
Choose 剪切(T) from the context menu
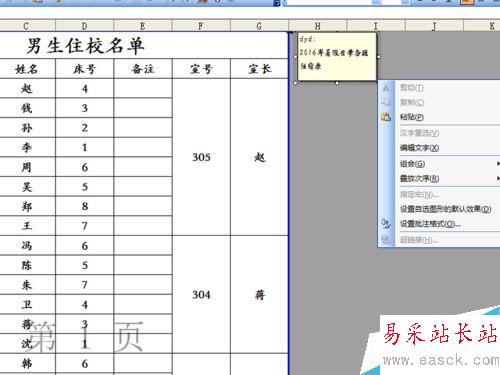(412, 88)
